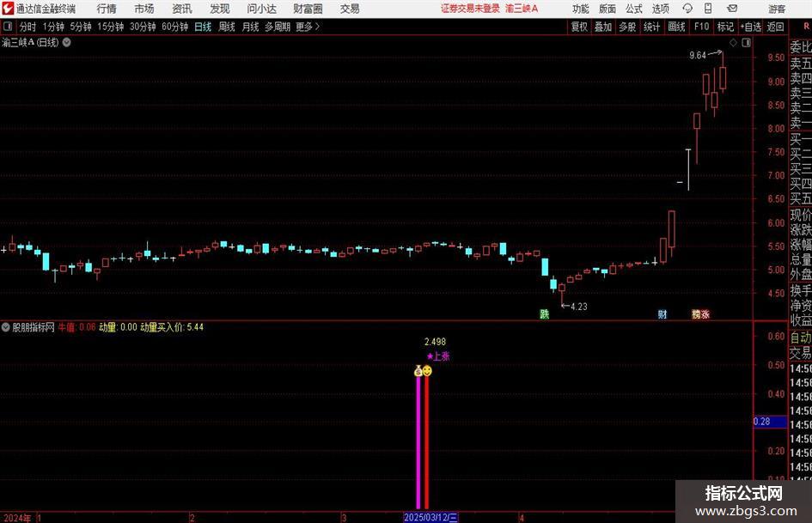The image size is (812, 523).
Task: Click the 榜涨 chart marker
Action: pyautogui.click(x=700, y=313)
